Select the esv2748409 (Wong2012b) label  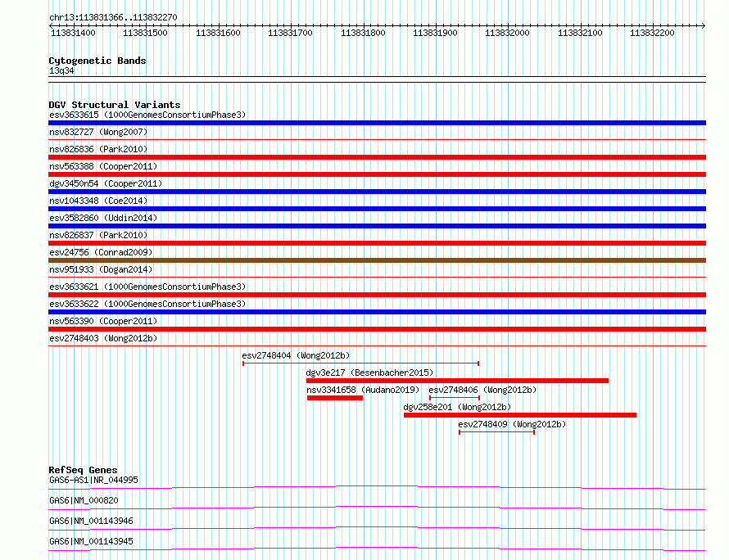coord(512,424)
